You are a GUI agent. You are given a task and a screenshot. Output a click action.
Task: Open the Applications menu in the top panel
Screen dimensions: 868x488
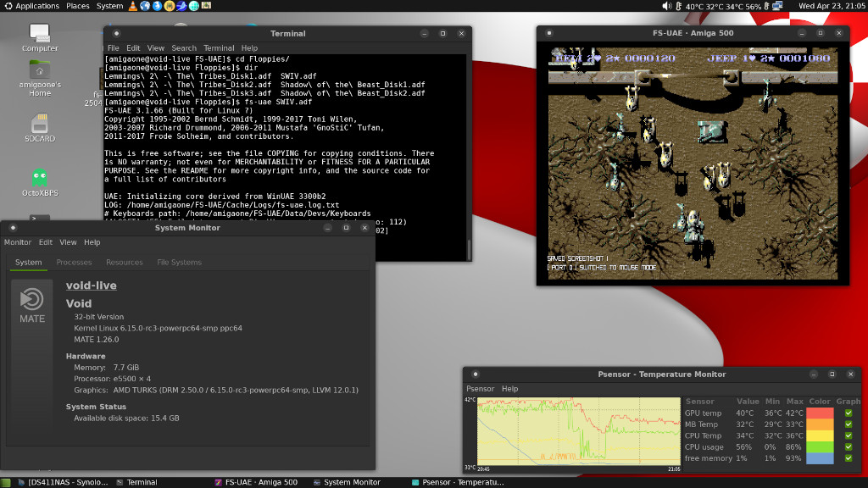31,6
